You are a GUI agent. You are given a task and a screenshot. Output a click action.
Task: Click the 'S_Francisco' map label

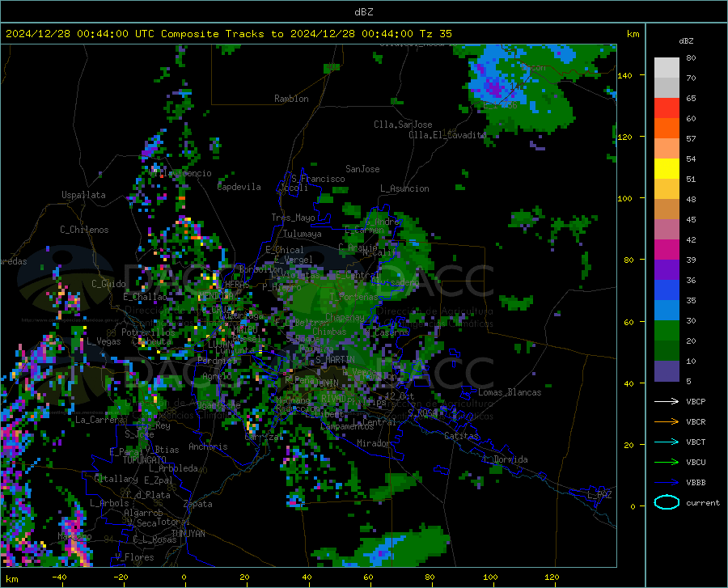[x=319, y=179]
